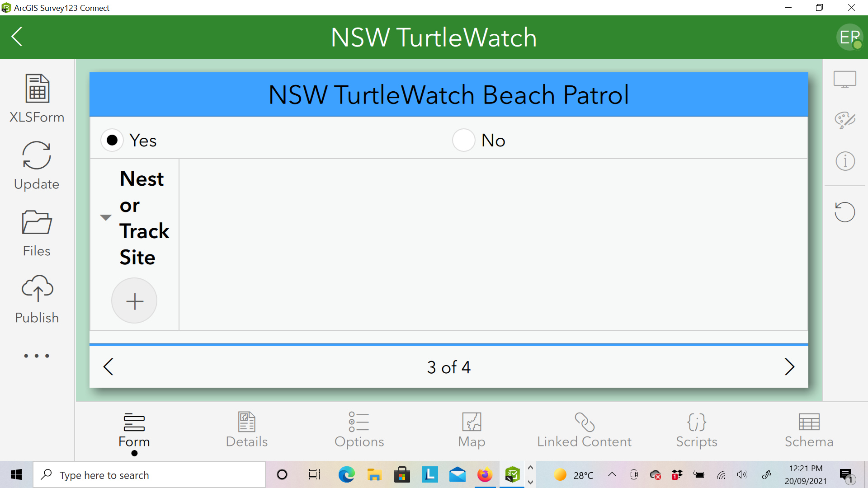Collapse the Nest or Track Site group
Image resolution: width=868 pixels, height=488 pixels.
(x=106, y=218)
